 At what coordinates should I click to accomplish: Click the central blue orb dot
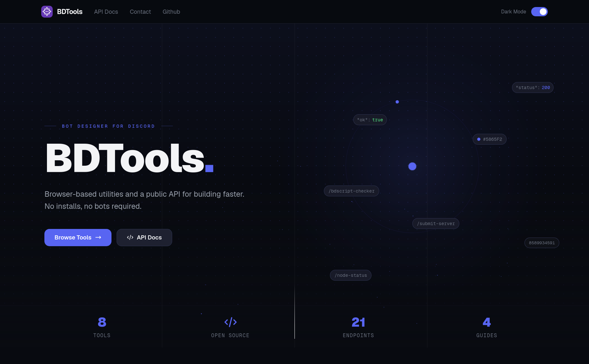[x=412, y=166]
